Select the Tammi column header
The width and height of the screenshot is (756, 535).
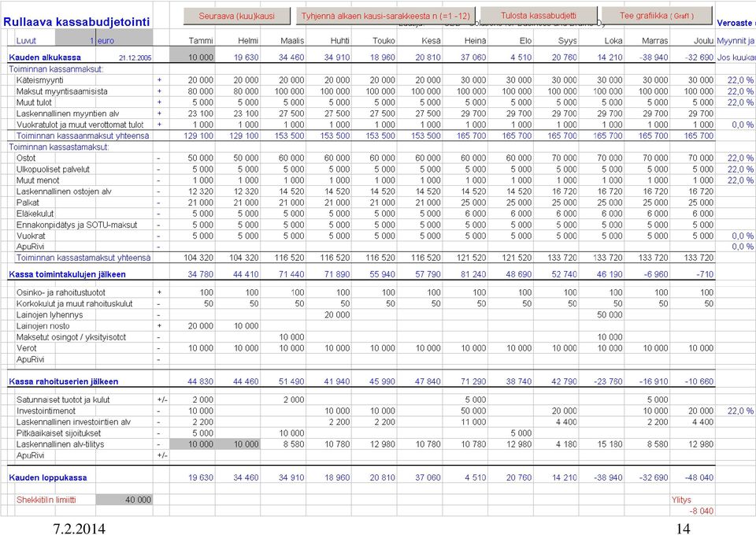click(201, 40)
